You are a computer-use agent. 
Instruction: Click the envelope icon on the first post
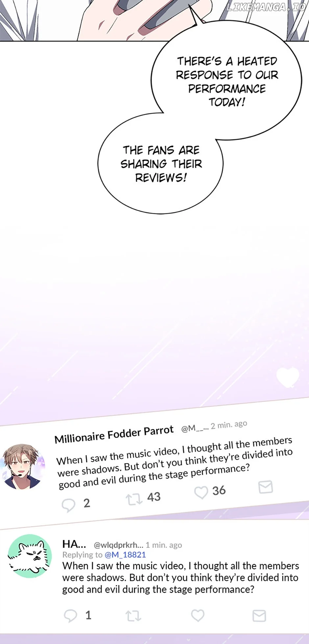266,487
